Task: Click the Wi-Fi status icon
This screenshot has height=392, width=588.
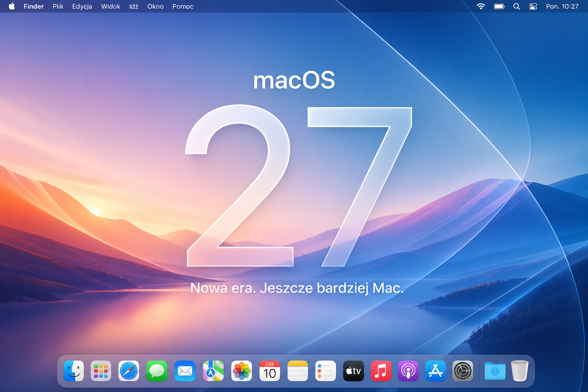Action: coord(481,6)
